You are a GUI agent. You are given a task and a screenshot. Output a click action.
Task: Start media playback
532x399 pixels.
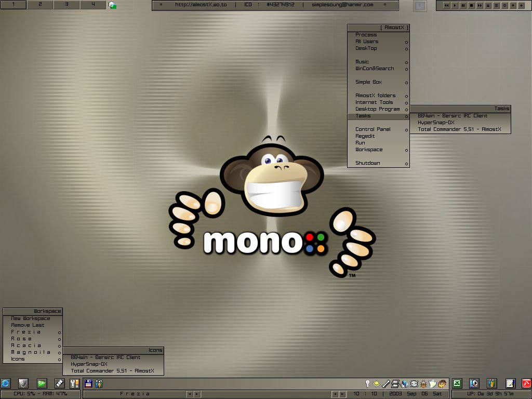pyautogui.click(x=455, y=5)
